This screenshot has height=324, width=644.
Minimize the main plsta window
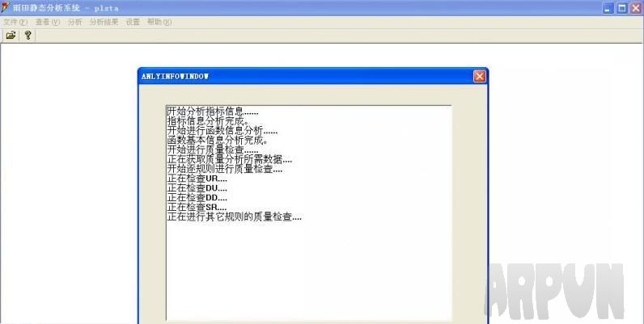point(608,8)
